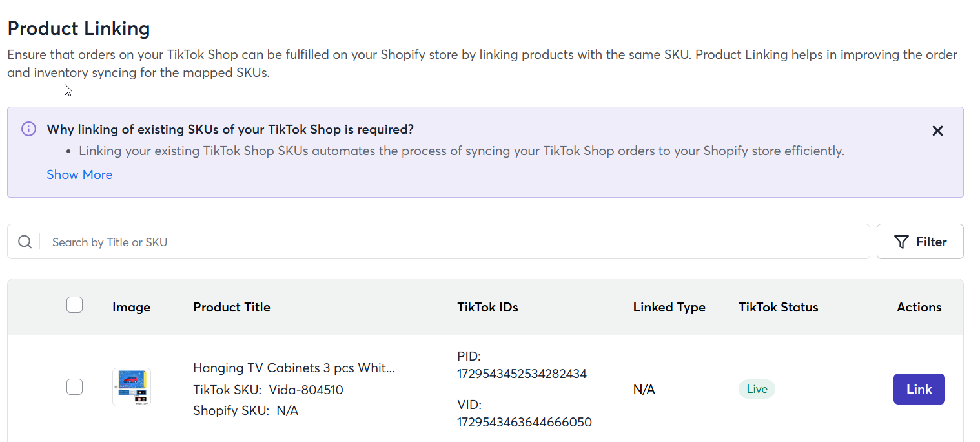Click the PID number 1729543452534282434
This screenshot has height=442, width=980.
click(x=522, y=374)
